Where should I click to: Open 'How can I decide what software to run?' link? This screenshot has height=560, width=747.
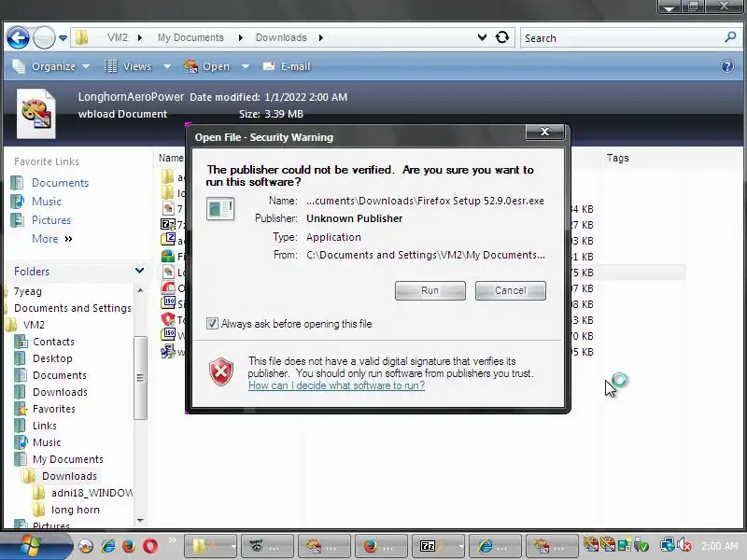[336, 385]
